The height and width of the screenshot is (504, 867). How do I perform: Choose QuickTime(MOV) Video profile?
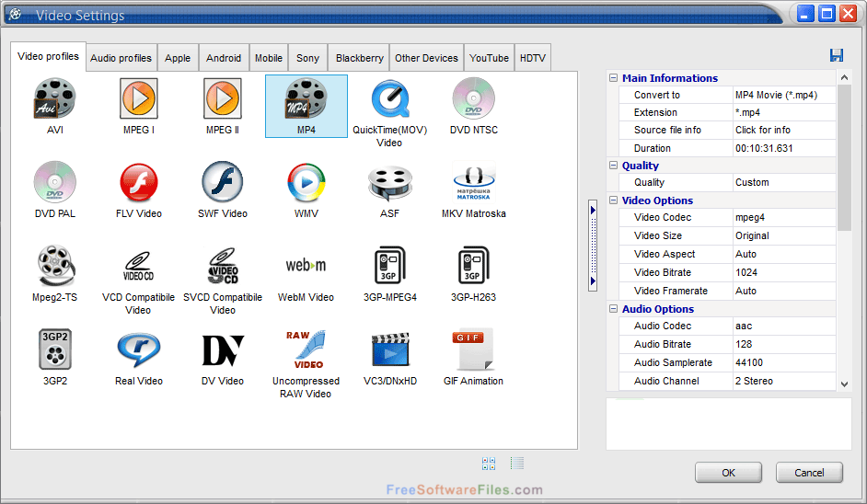pos(390,98)
